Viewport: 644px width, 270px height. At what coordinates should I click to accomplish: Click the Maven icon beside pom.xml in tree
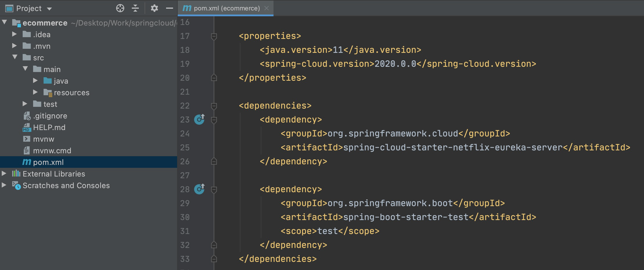pos(27,162)
